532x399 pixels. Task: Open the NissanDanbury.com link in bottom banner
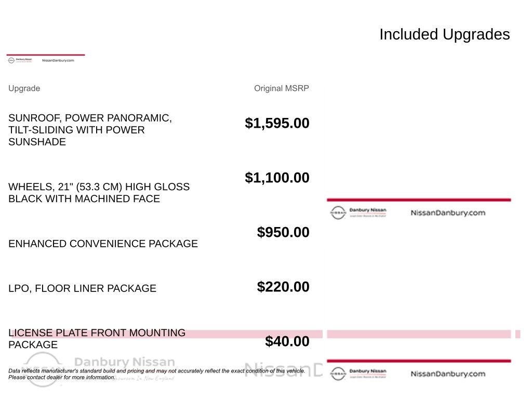pos(448,374)
